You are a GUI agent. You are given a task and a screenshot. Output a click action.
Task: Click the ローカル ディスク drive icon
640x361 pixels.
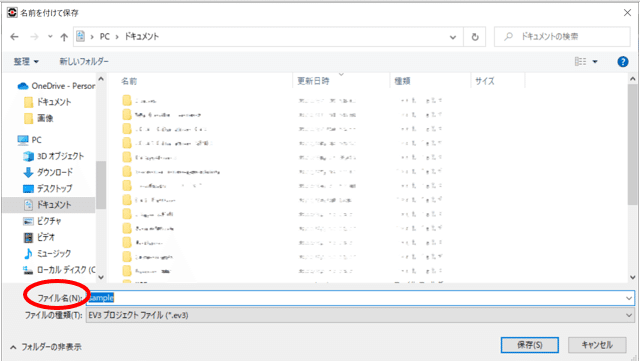point(28,270)
